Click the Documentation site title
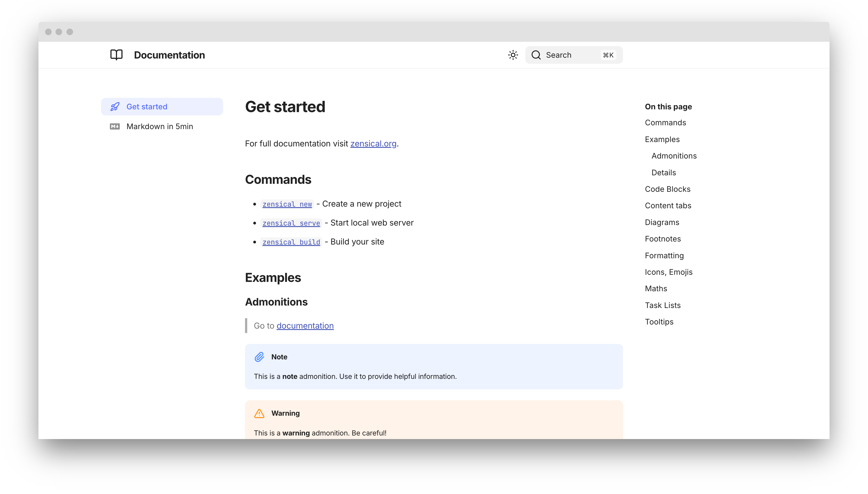 pos(169,55)
